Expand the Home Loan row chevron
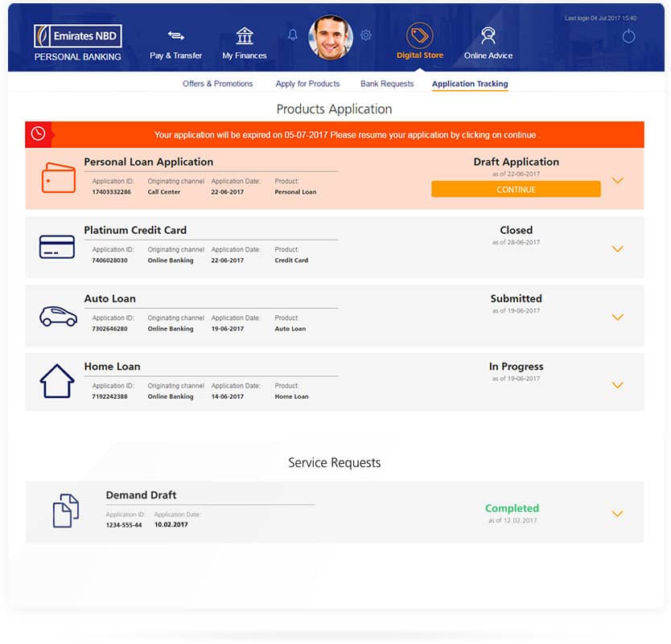Image resolution: width=671 pixels, height=644 pixels. point(617,385)
